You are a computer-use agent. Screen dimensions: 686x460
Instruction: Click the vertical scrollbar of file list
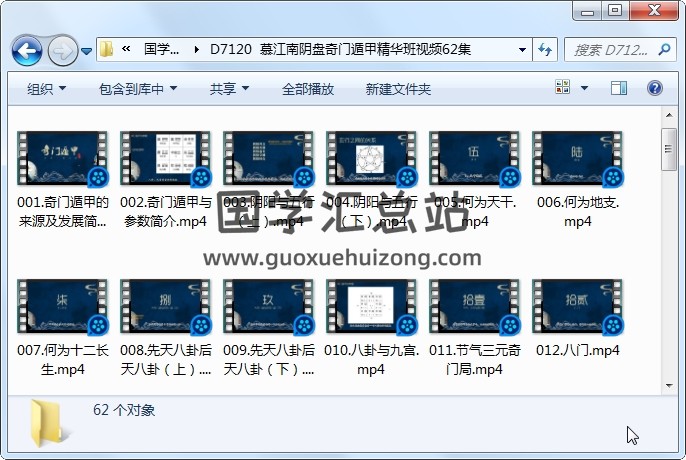(670, 250)
